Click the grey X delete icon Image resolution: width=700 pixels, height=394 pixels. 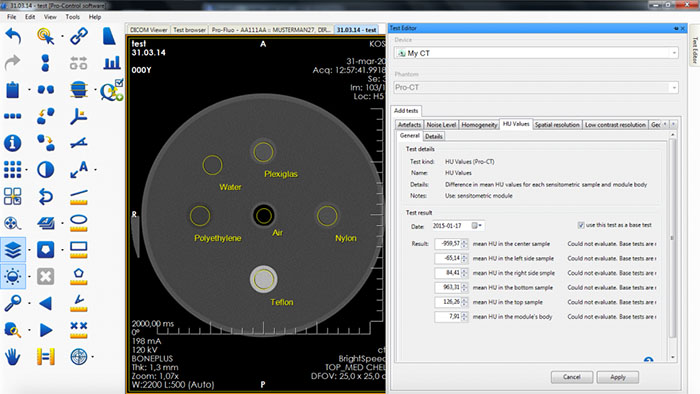[46, 277]
